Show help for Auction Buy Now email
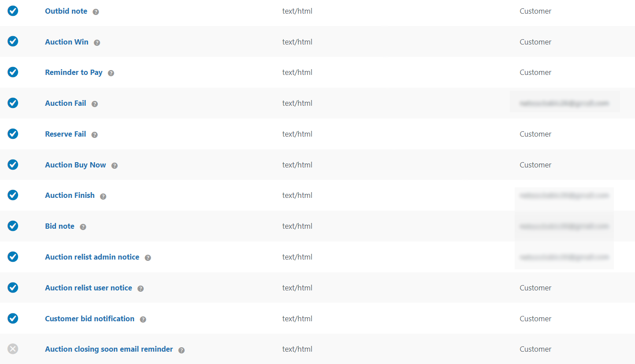Viewport: 635px width, 364px height. click(114, 166)
